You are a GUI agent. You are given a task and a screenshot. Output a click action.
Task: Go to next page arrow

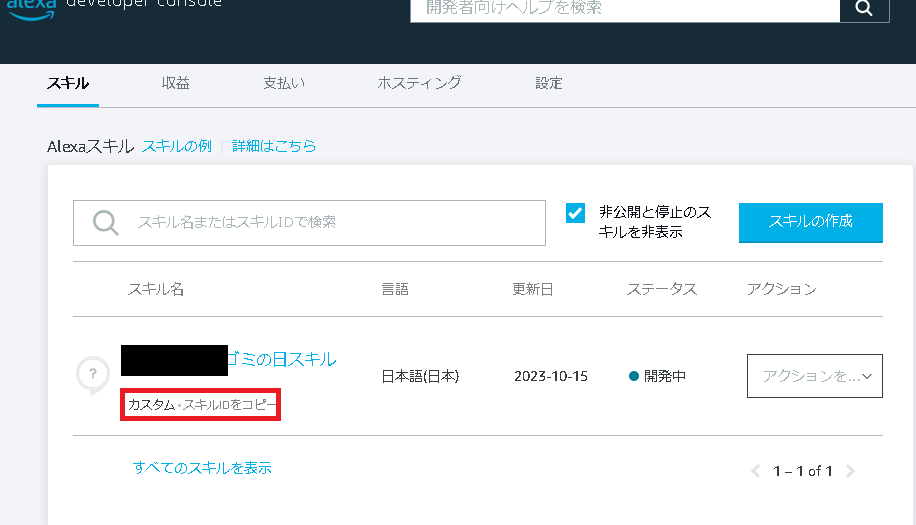click(851, 471)
